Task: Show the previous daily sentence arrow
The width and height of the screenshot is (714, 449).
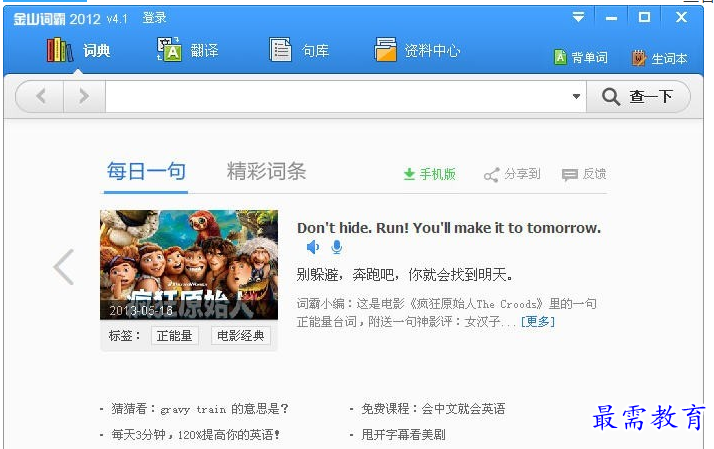Action: [64, 267]
